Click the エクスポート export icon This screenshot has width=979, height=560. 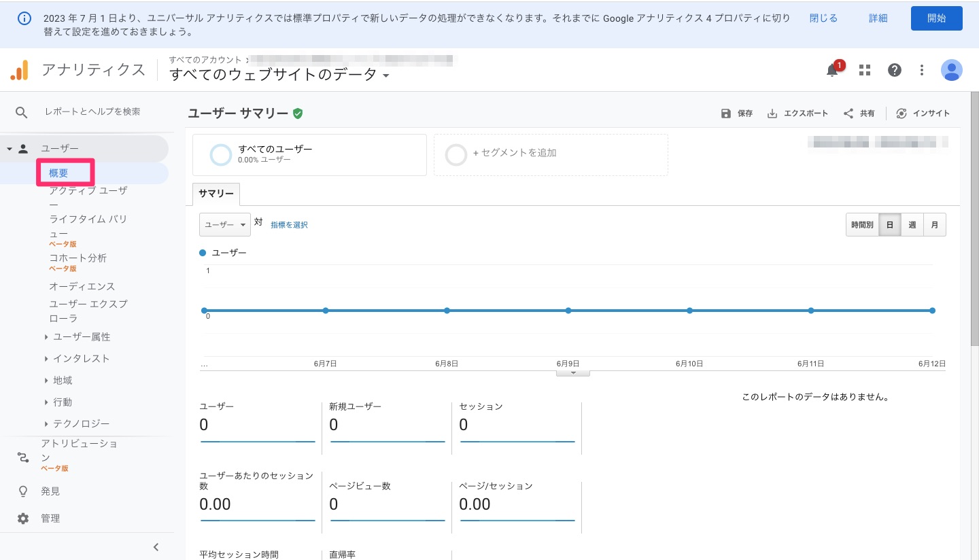pos(772,113)
